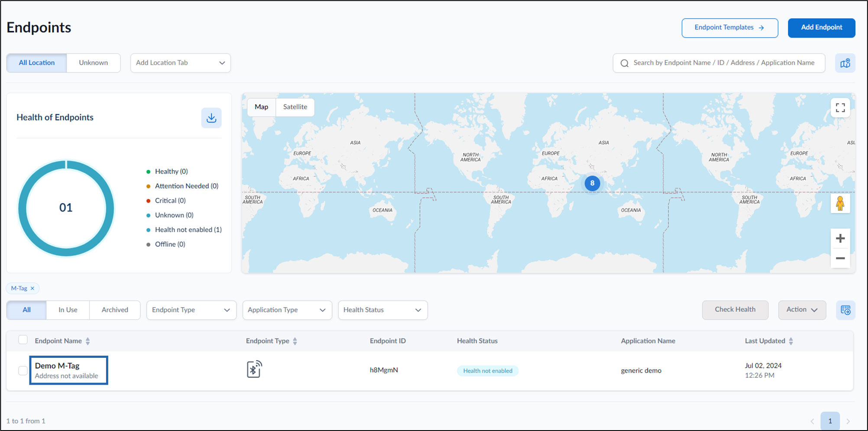The image size is (868, 431).
Task: Open the Health Status filter dropdown
Action: 383,310
